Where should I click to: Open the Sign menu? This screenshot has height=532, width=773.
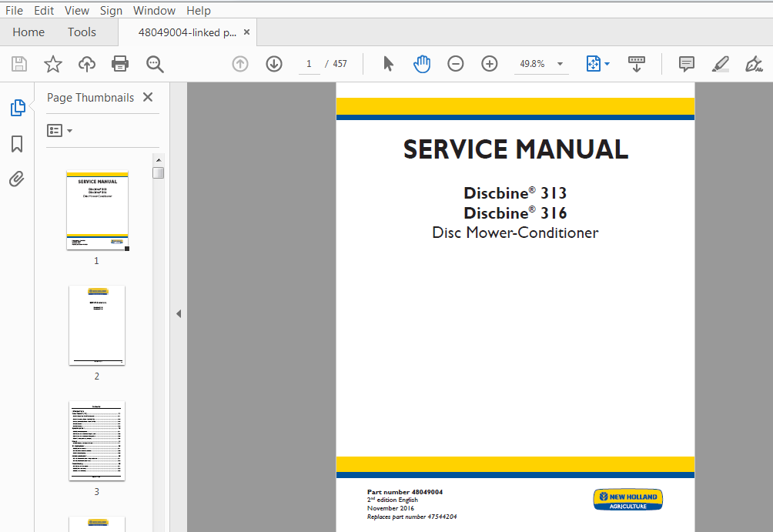111,10
